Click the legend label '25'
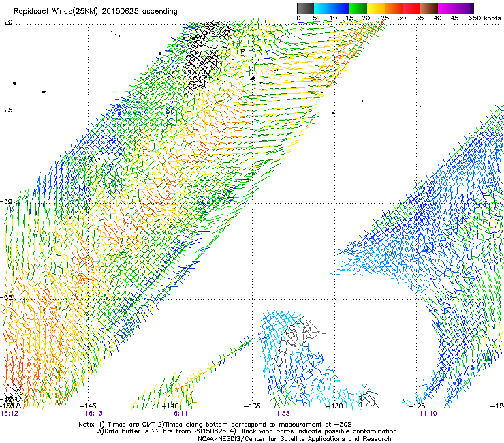504x443 pixels. click(x=385, y=18)
